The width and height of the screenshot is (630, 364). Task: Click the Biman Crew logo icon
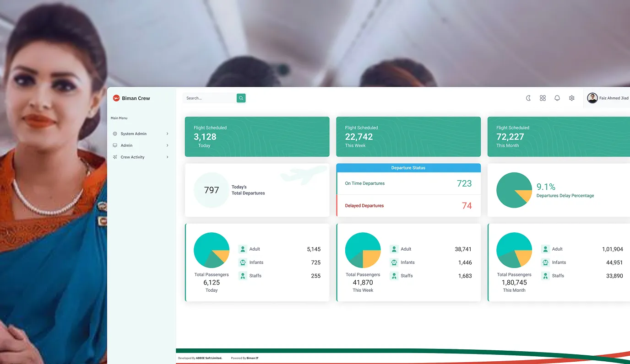(x=116, y=98)
